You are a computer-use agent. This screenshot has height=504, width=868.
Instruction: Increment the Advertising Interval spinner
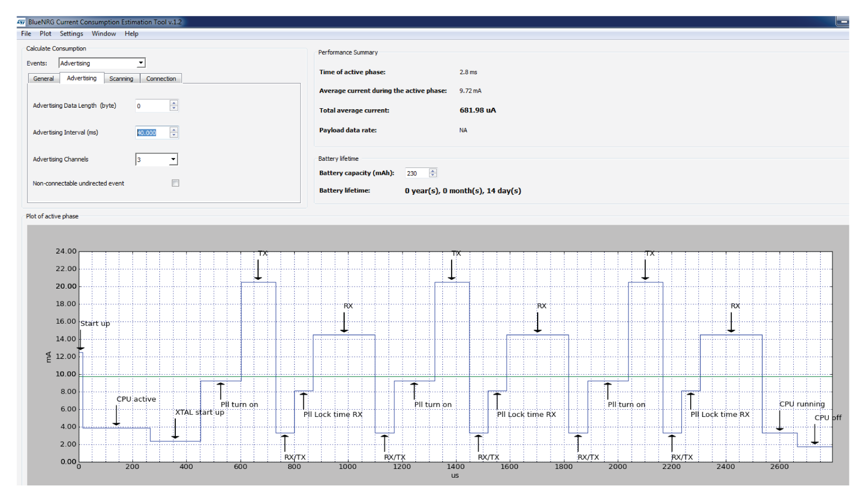(x=174, y=129)
